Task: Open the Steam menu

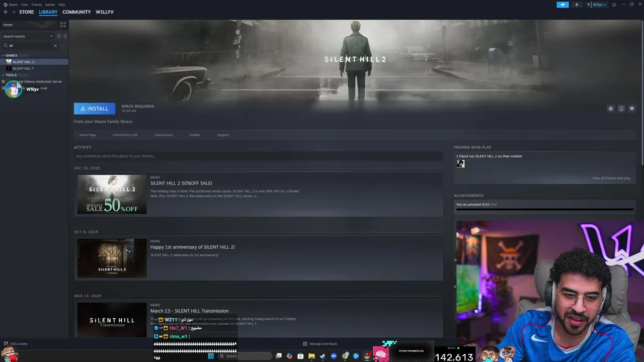Action: click(x=13, y=5)
